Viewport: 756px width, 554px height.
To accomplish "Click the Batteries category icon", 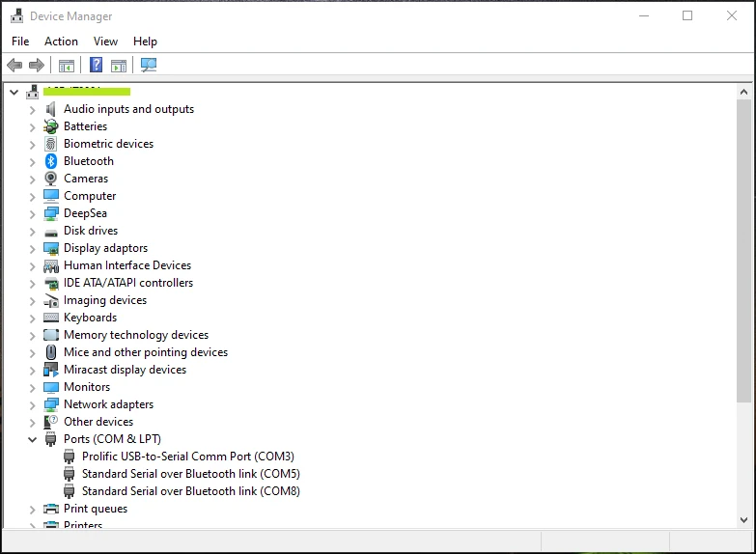I will 50,126.
